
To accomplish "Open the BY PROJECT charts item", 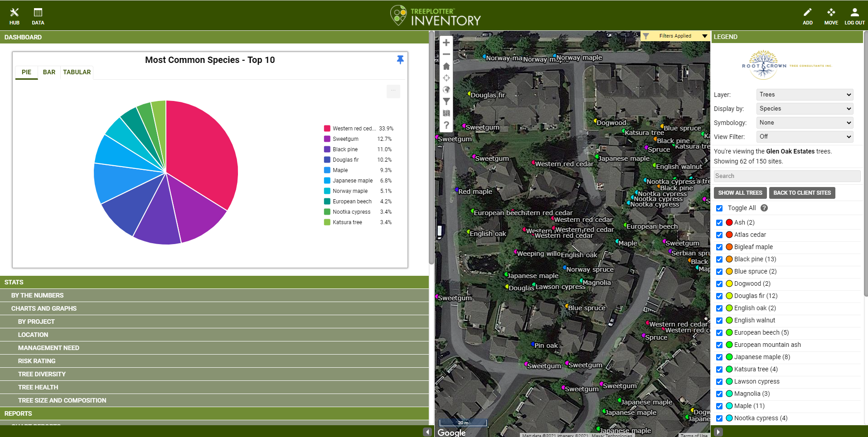I will [x=214, y=322].
